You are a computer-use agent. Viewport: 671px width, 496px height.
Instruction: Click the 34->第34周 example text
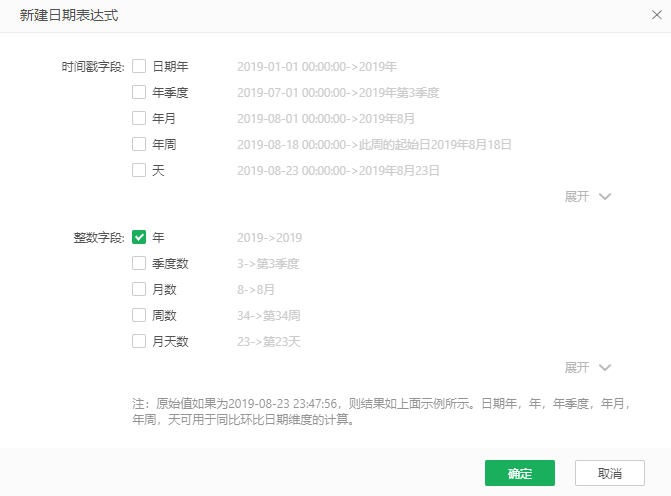[269, 316]
